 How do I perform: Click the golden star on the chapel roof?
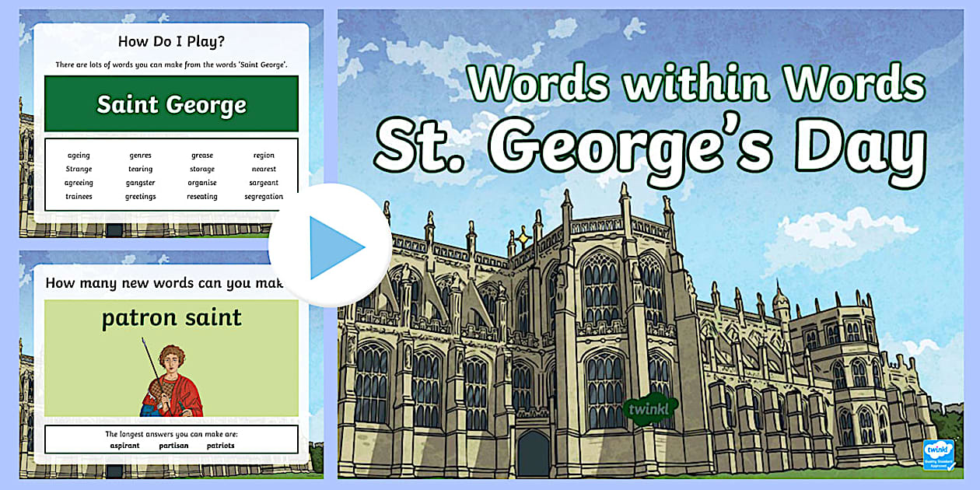coord(524,235)
